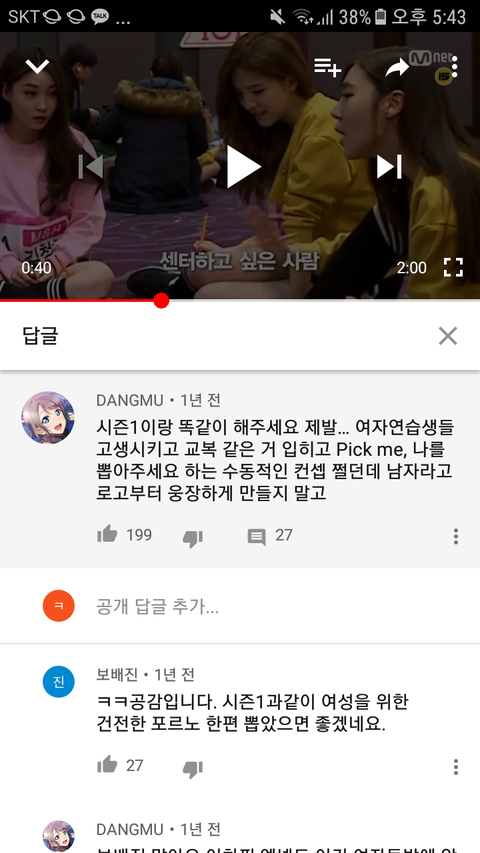The height and width of the screenshot is (853, 480).
Task: Open the 27 replies comment icon
Action: pos(256,537)
